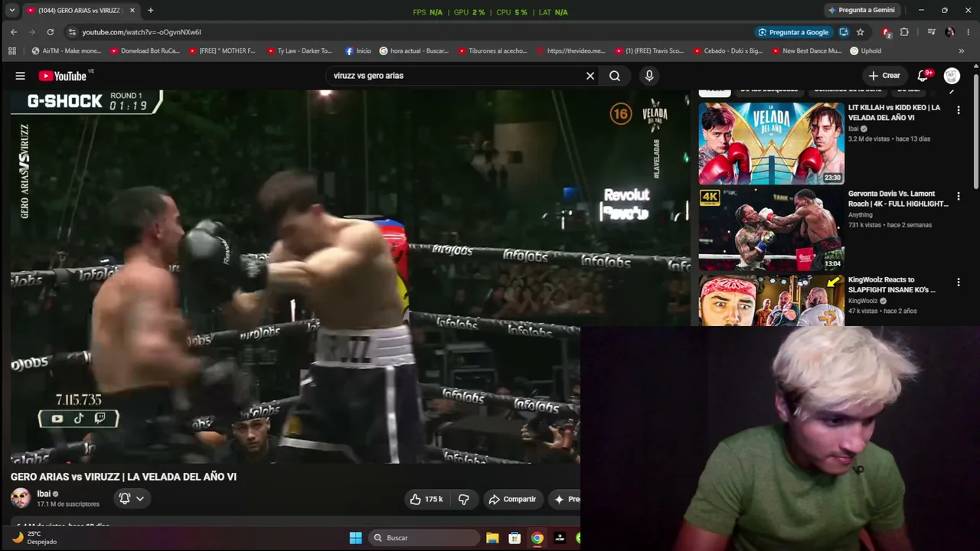View site information icon in address bar
The height and width of the screenshot is (551, 980).
tap(72, 32)
